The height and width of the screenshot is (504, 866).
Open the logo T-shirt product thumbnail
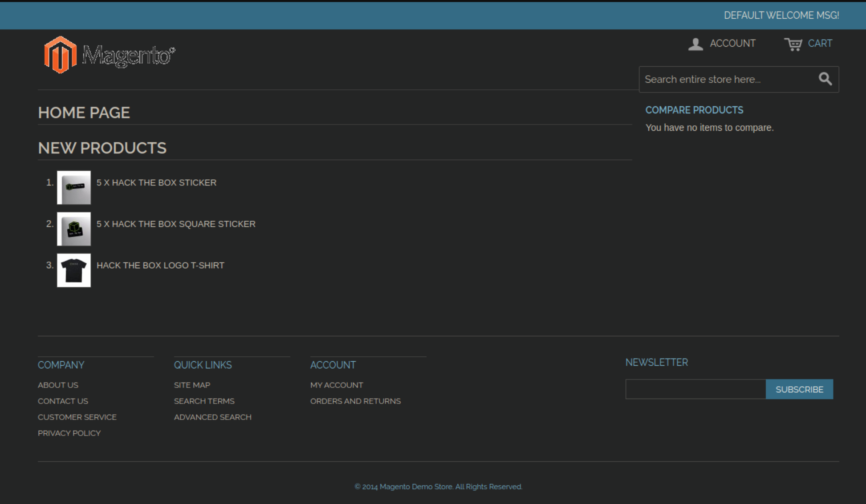point(74,270)
